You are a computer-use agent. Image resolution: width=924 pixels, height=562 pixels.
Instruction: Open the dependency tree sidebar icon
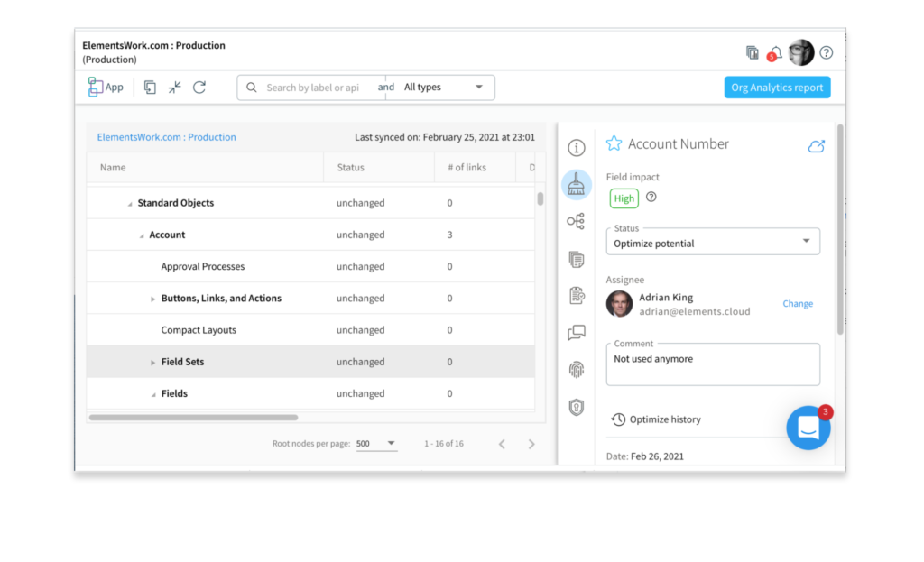(576, 221)
